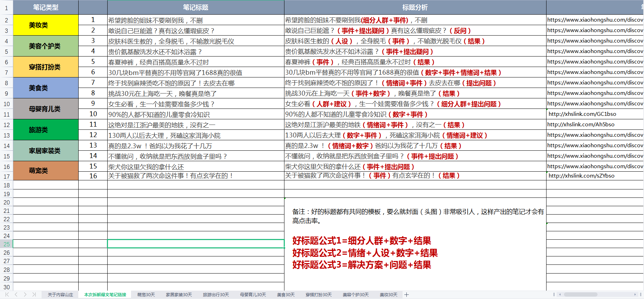Select the 家居家装类 category cell
The width and height of the screenshot is (644, 299).
pyautogui.click(x=46, y=151)
